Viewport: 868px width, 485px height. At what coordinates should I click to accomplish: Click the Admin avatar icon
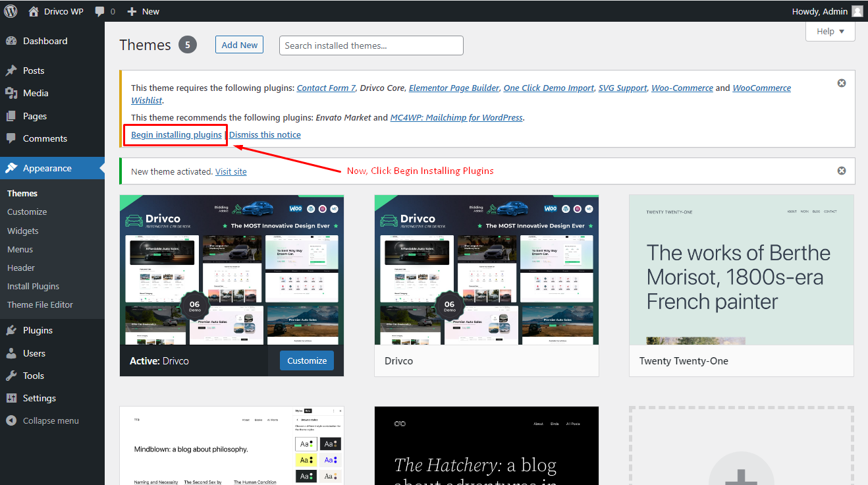tap(857, 11)
